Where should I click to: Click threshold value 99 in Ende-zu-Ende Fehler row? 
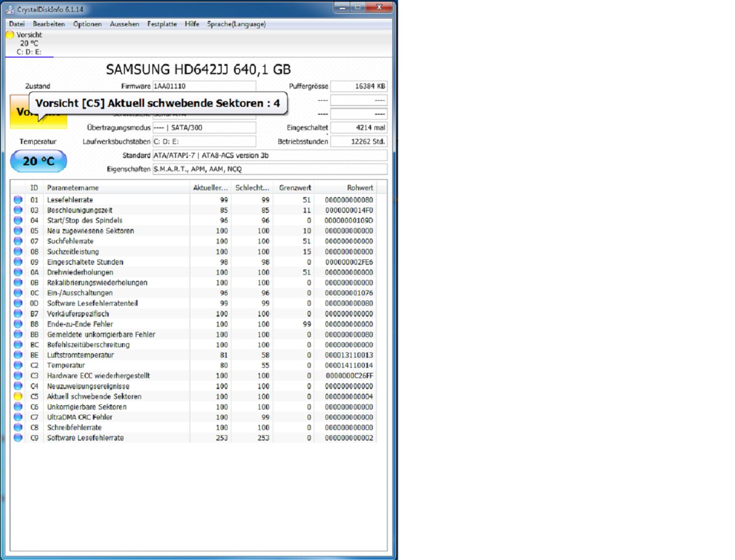click(307, 324)
